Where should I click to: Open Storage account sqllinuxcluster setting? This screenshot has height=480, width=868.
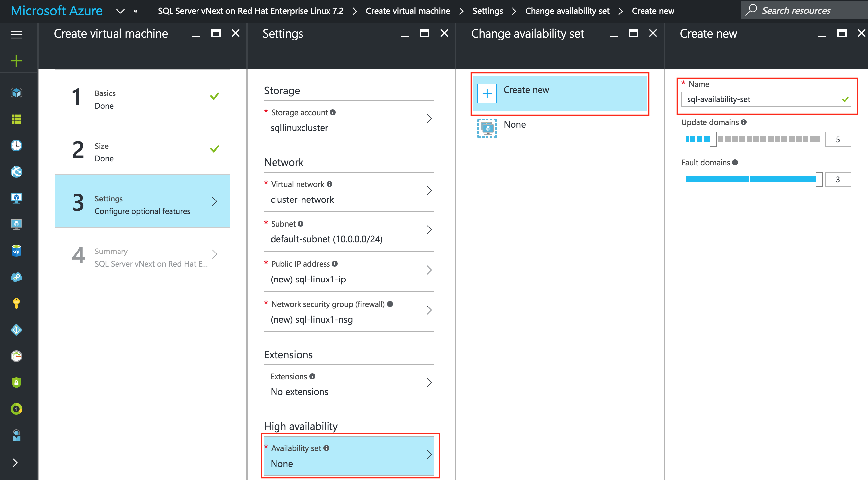349,120
